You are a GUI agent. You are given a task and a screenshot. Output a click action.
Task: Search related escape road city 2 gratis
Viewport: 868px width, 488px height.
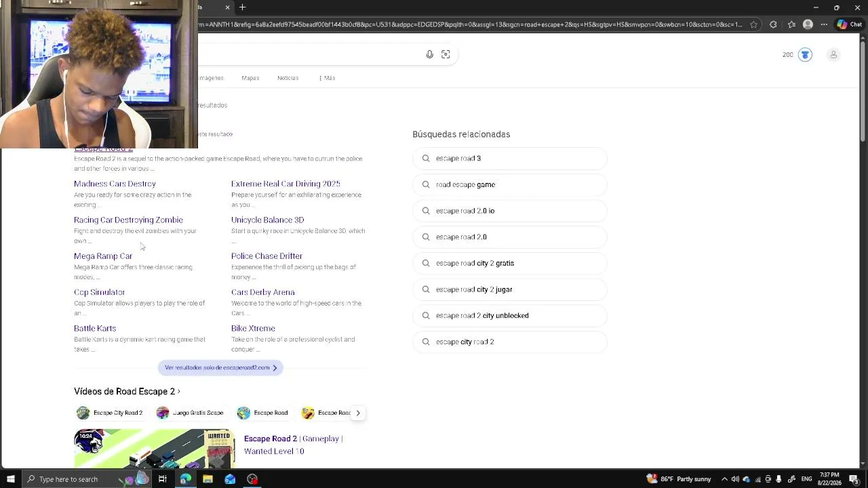(x=509, y=263)
